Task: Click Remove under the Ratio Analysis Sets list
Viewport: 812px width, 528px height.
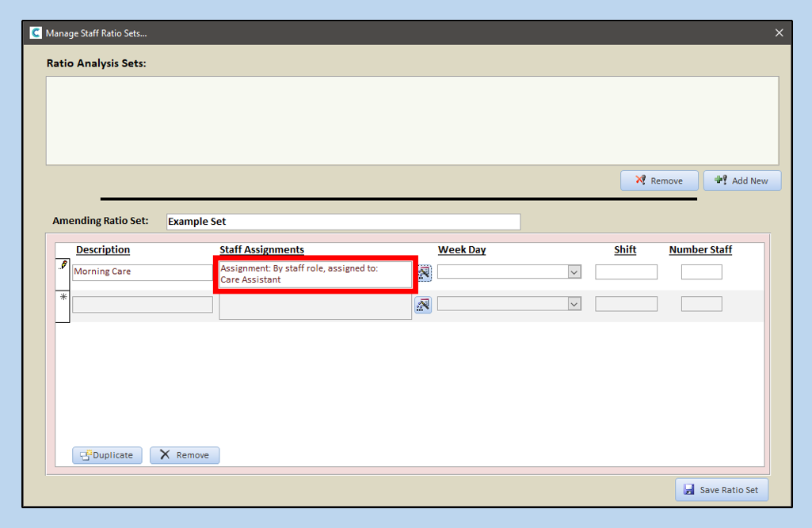Action: click(659, 180)
